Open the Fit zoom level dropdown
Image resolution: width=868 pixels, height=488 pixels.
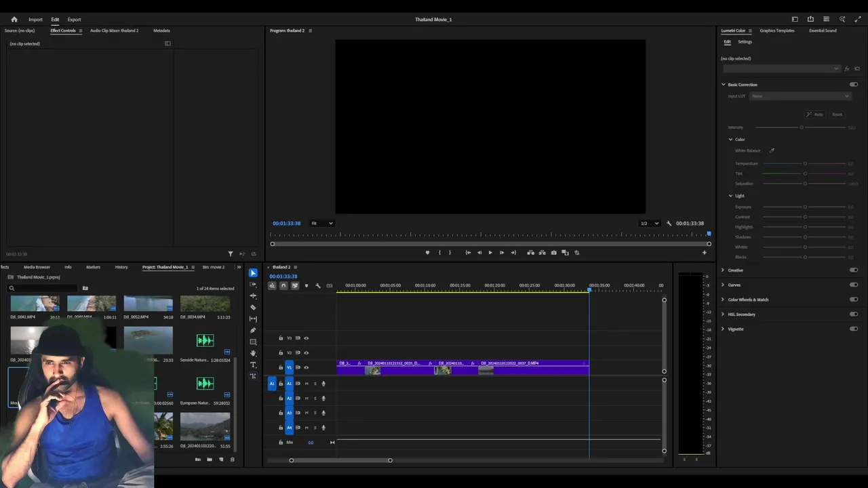[x=321, y=223]
